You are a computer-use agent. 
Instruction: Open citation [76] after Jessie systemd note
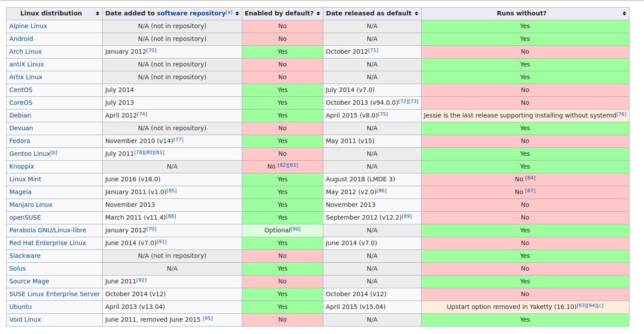point(621,114)
